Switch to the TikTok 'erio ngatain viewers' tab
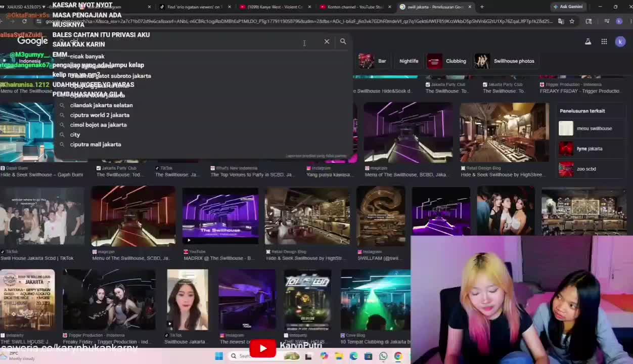633x364 pixels. pyautogui.click(x=195, y=7)
